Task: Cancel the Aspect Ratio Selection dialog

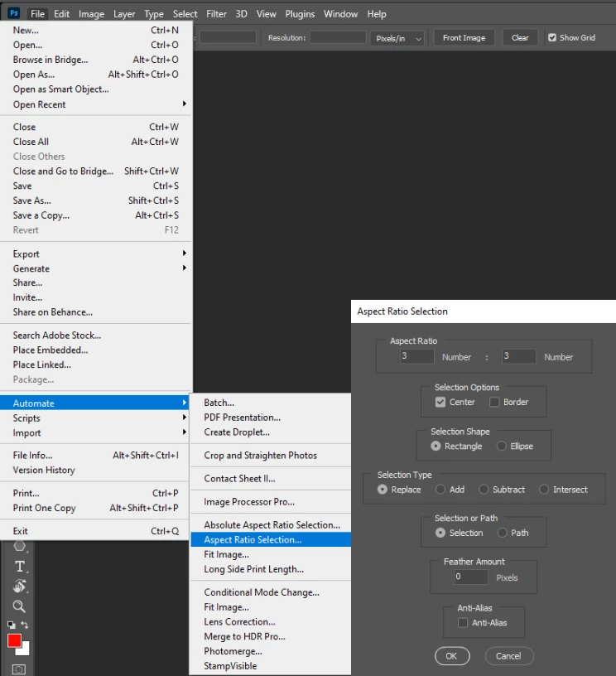Action: pyautogui.click(x=508, y=656)
